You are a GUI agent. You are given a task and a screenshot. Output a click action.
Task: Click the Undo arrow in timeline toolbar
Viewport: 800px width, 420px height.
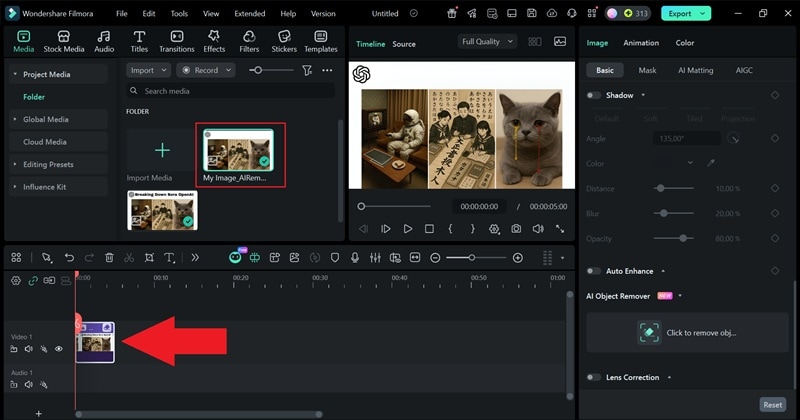69,258
